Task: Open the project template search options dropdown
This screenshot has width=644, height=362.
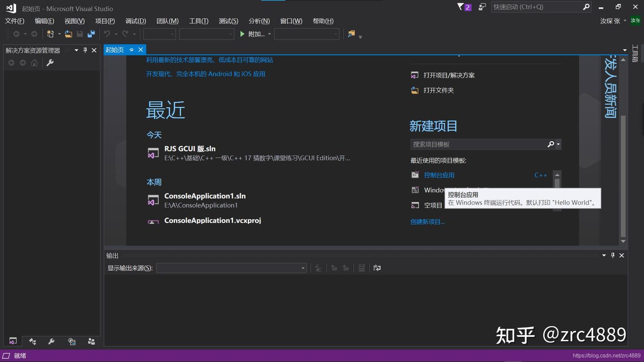Action: pos(558,144)
